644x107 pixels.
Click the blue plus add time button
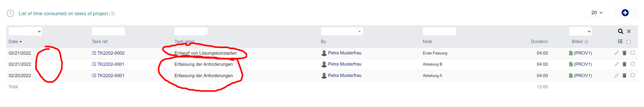pos(625,13)
